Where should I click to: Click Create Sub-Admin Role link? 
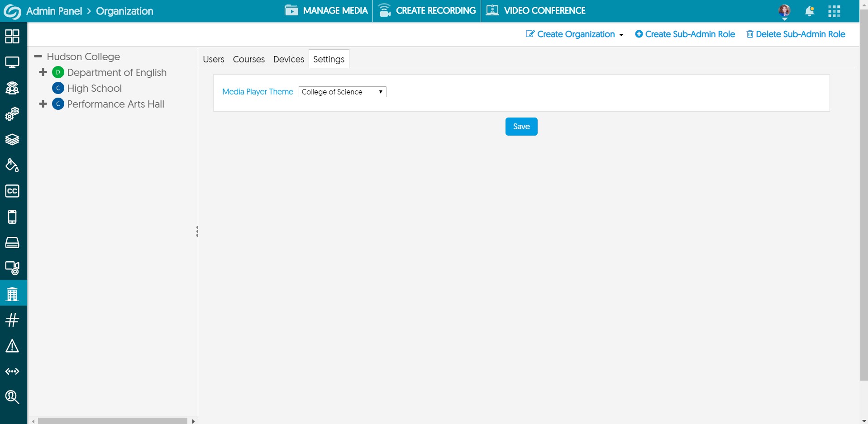[685, 34]
